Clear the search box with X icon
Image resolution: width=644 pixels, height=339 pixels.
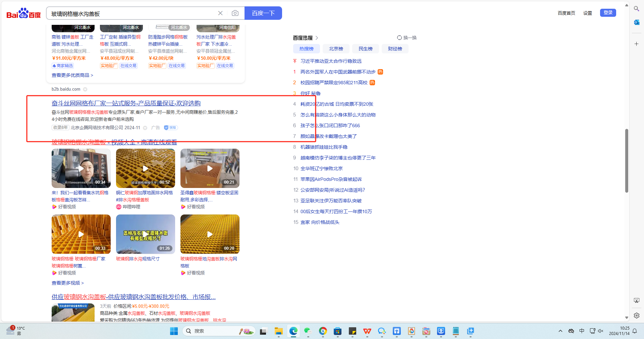(220, 13)
